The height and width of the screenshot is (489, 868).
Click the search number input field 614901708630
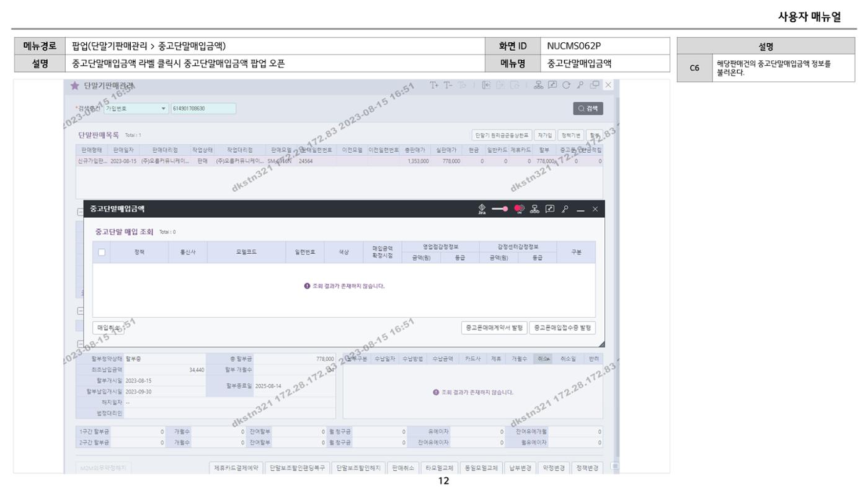tap(204, 109)
